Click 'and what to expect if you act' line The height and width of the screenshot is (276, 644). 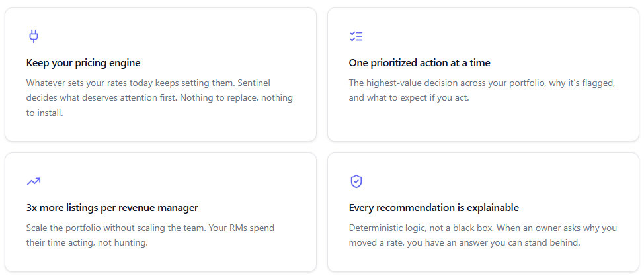pos(409,98)
